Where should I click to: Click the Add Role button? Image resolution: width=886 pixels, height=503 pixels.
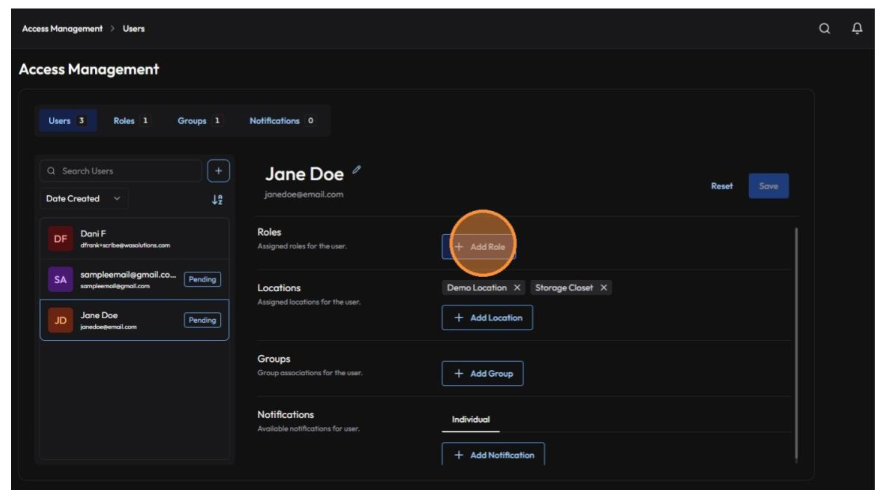click(x=479, y=247)
